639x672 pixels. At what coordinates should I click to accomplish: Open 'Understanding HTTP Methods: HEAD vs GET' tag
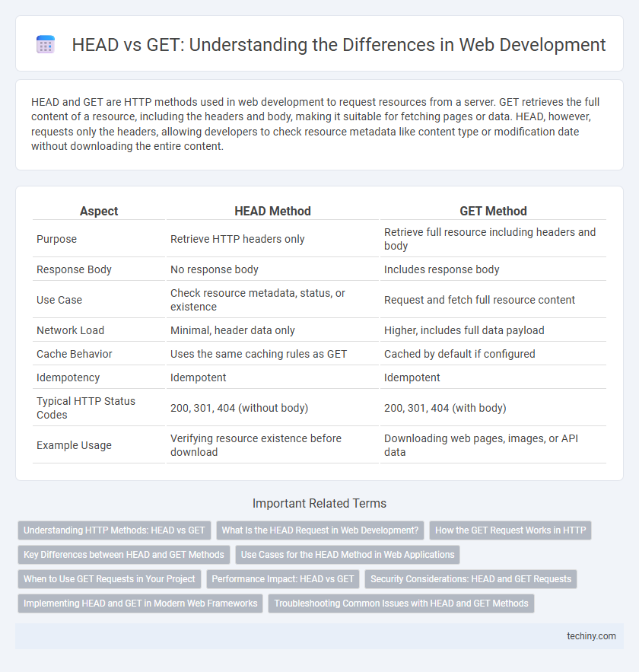[114, 530]
